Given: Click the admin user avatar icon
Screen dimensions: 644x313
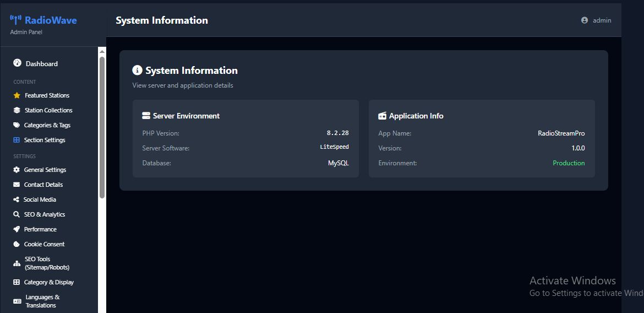Looking at the screenshot, I should click(x=585, y=20).
